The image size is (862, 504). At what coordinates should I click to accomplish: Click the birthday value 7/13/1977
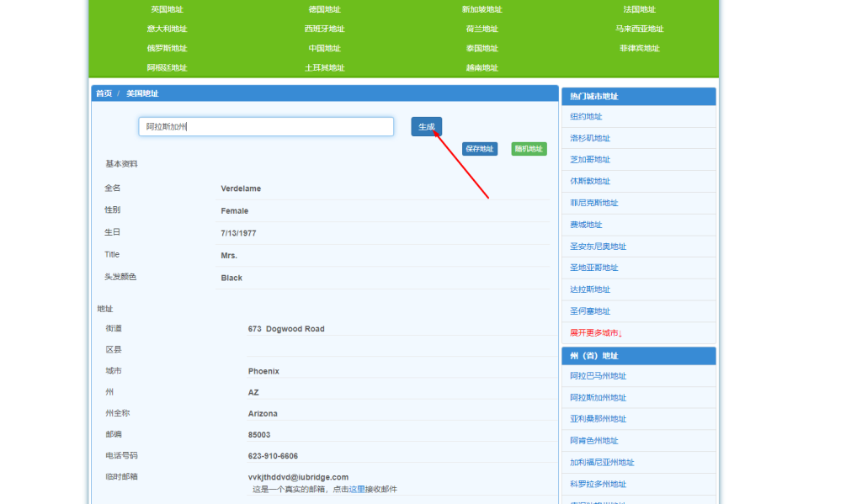click(238, 233)
